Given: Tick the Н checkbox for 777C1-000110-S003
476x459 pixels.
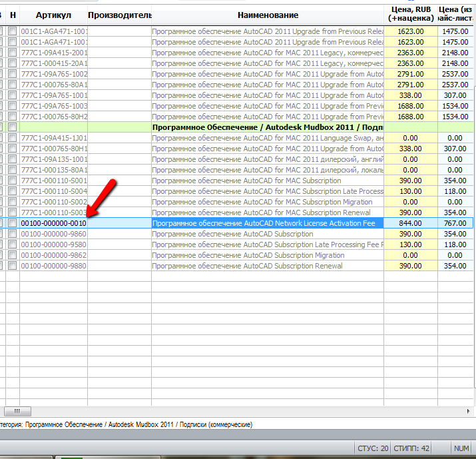Looking at the screenshot, I should [13, 213].
